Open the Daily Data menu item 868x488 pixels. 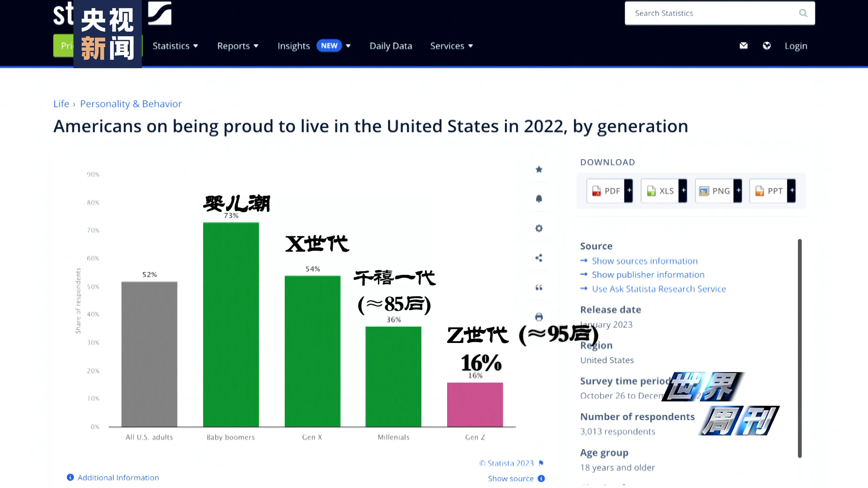[x=391, y=46]
